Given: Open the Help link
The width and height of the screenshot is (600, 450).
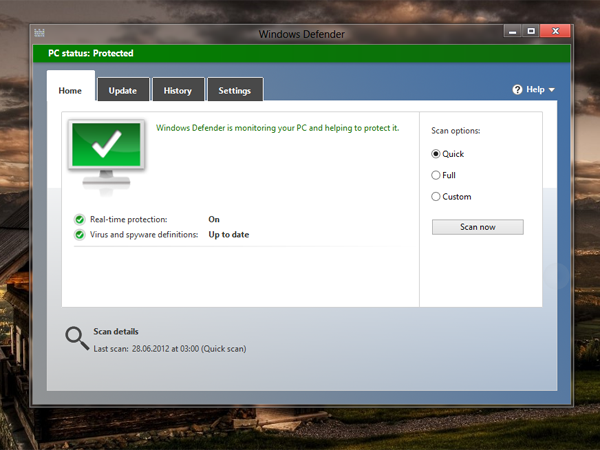Looking at the screenshot, I should tap(535, 90).
